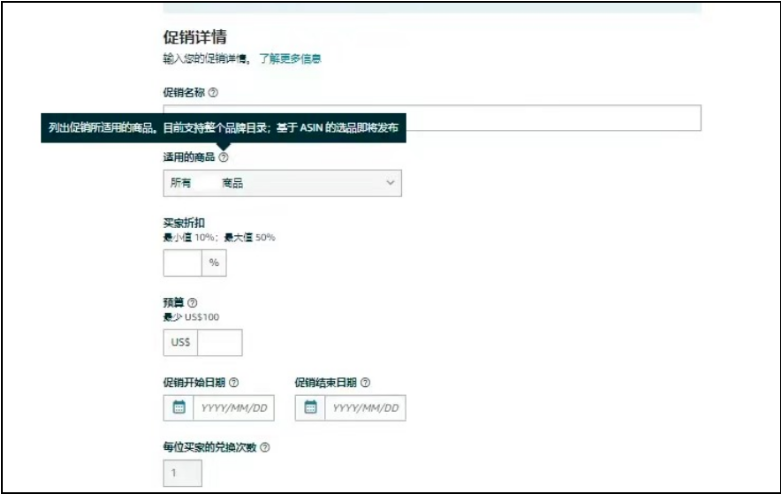The height and width of the screenshot is (494, 781).
Task: Click the help icon next to 适用的商品
Action: [x=223, y=157]
